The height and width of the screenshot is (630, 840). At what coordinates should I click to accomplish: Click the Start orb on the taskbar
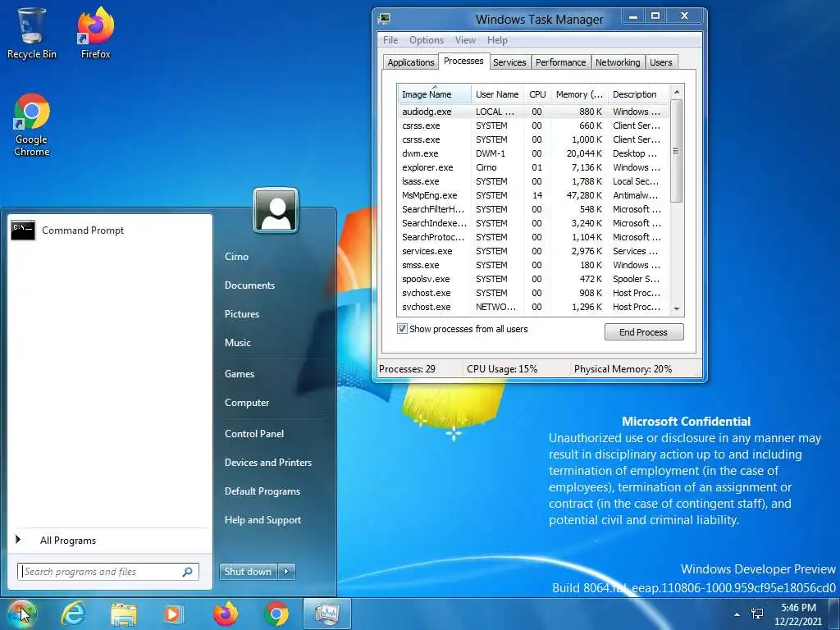click(21, 614)
